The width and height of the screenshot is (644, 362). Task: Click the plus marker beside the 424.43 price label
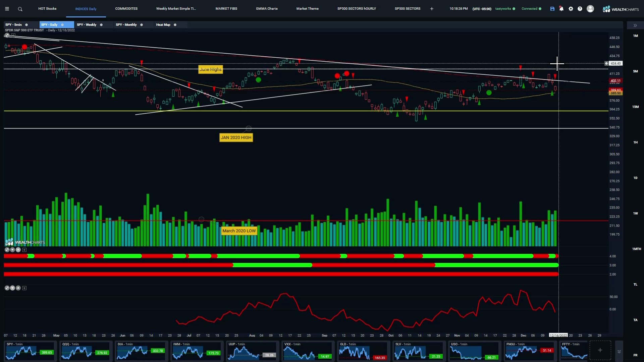tap(606, 63)
